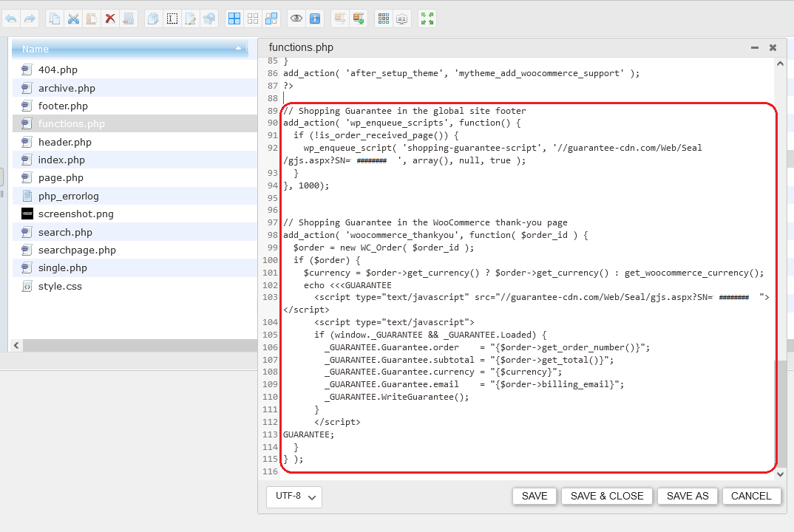Click the SAVE & CLOSE button
The height and width of the screenshot is (532, 794).
click(607, 496)
